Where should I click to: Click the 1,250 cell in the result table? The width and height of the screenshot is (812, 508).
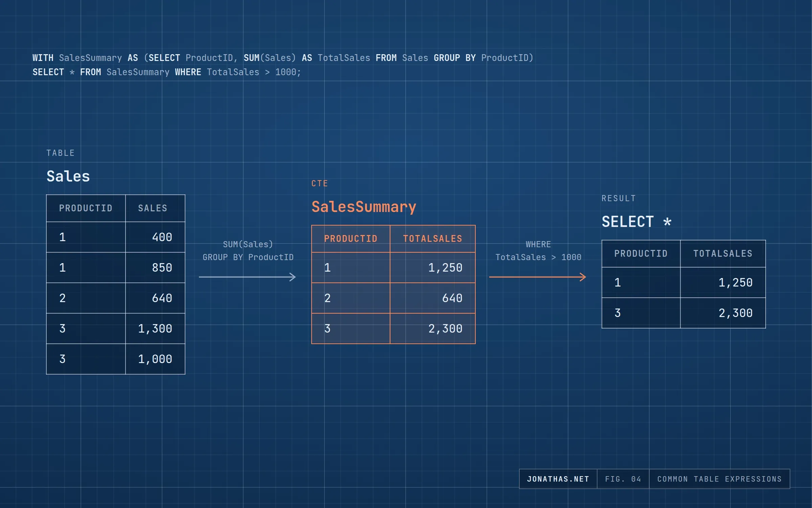point(723,282)
